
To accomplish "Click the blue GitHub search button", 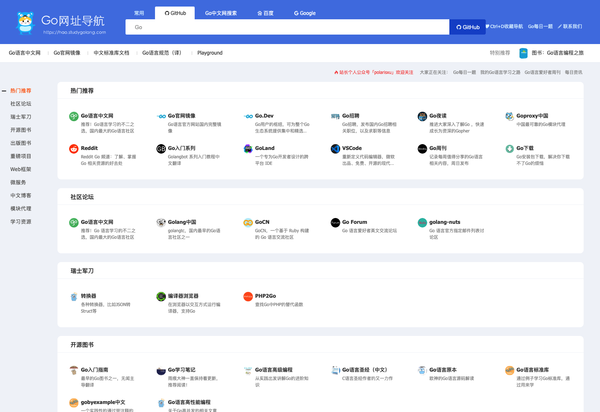I will (468, 27).
